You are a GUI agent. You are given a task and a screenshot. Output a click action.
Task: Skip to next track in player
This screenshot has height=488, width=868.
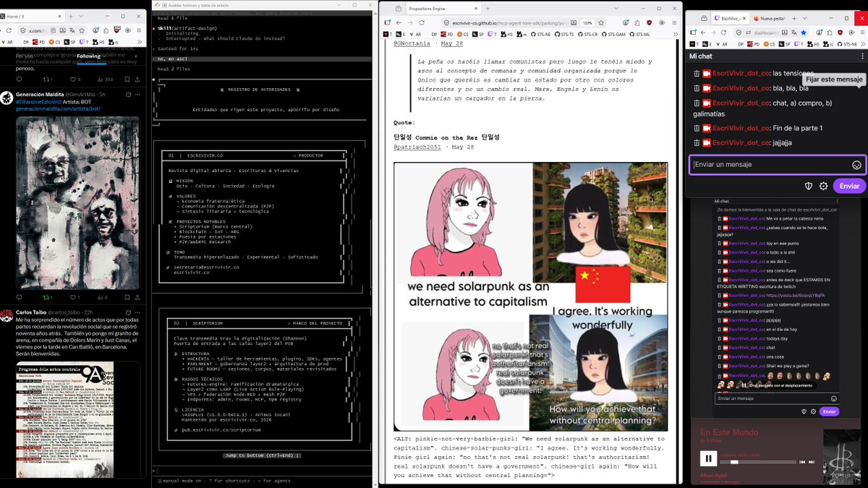coord(812,462)
